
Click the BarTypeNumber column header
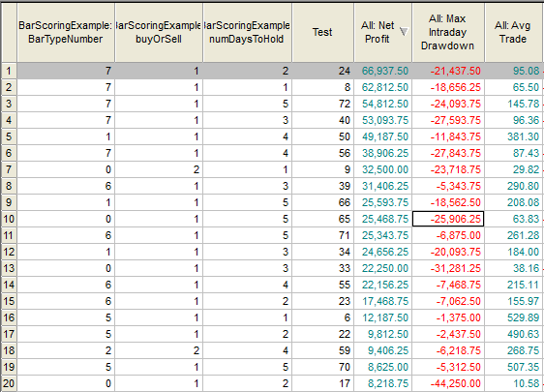click(66, 32)
